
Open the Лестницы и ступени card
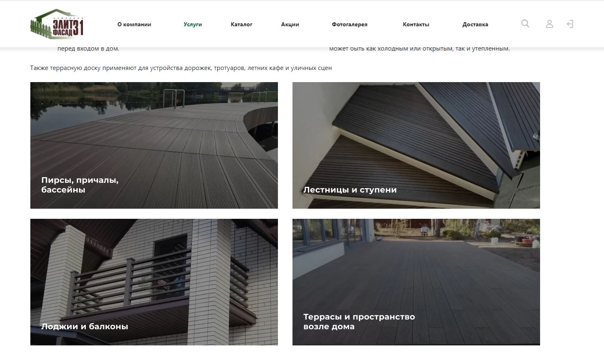416,145
